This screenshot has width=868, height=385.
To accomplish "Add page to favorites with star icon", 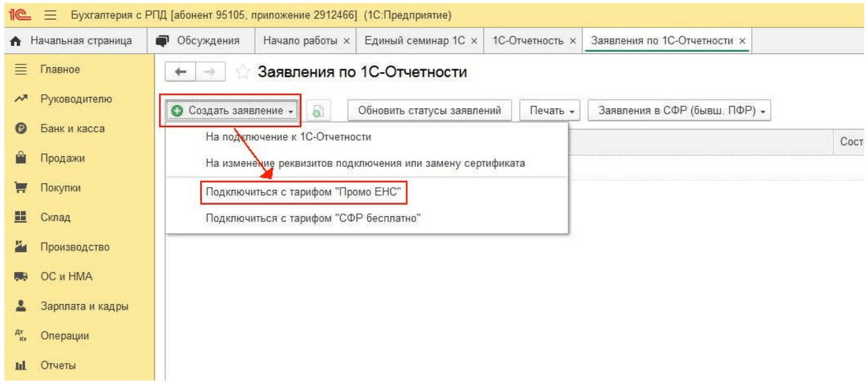I will click(243, 72).
